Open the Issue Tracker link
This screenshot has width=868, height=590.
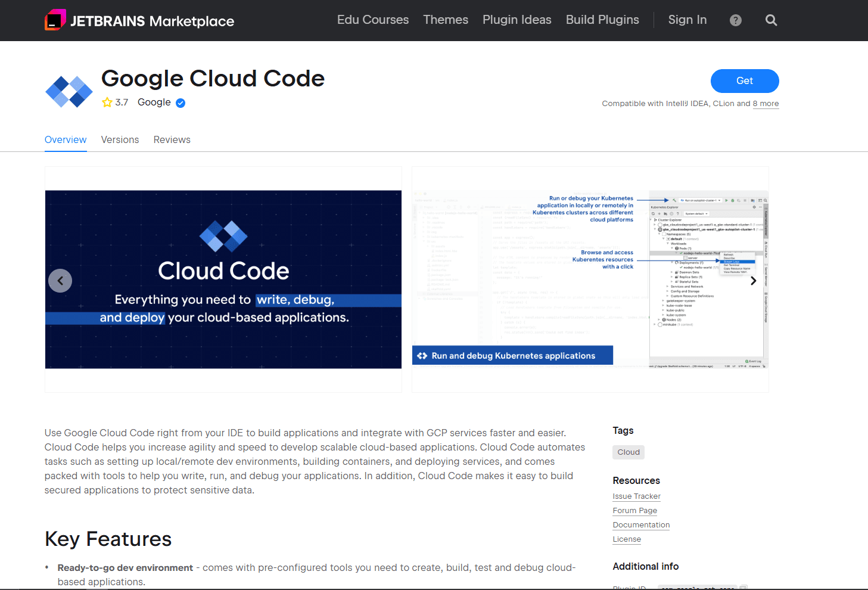636,496
